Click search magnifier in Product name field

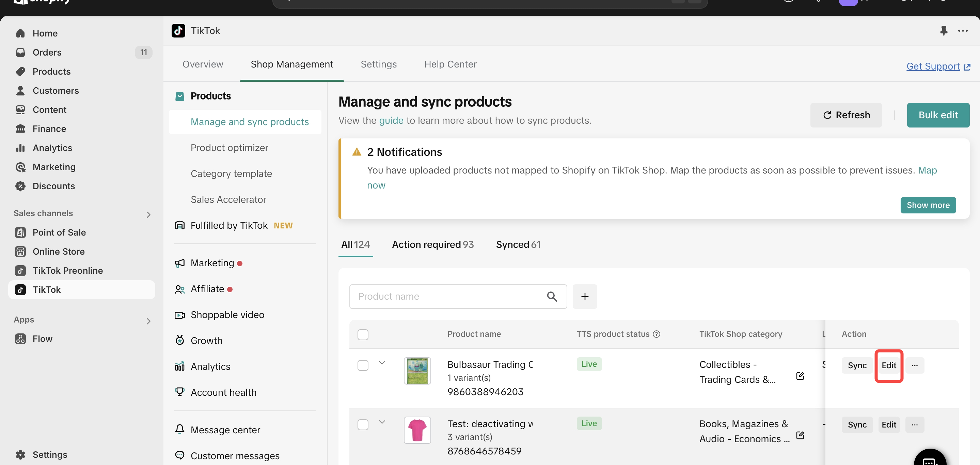[552, 296]
